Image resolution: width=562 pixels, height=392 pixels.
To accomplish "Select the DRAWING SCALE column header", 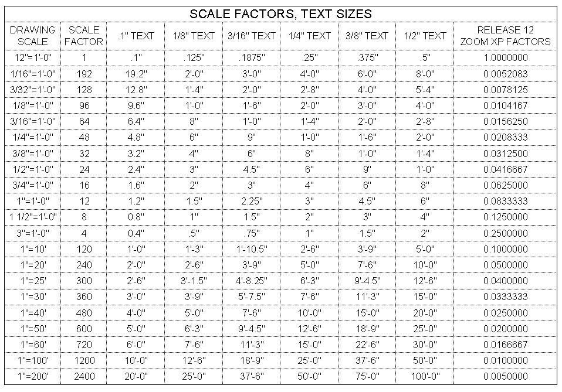I will click(x=33, y=36).
